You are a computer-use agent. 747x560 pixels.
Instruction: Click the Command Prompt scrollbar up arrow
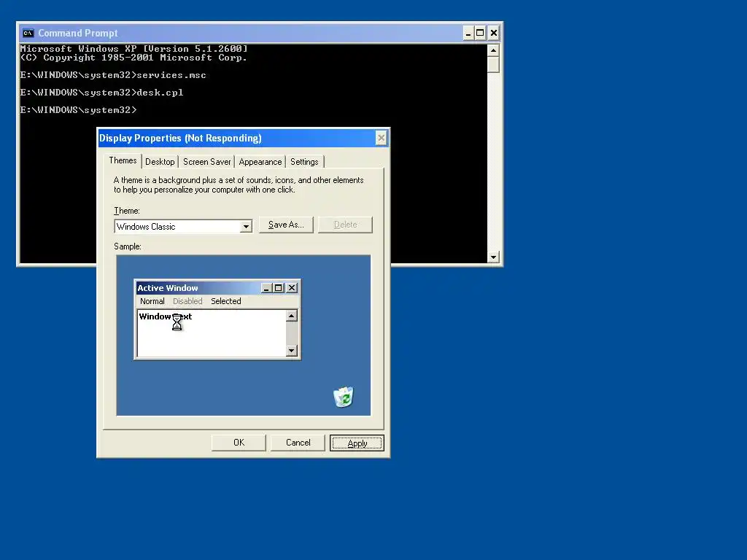494,50
